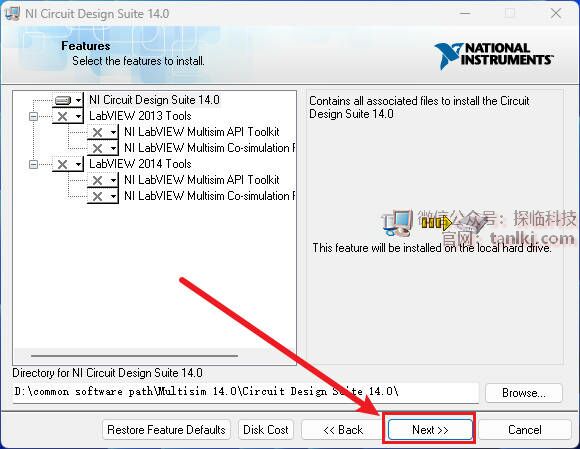This screenshot has width=580, height=449.
Task: Click the installation directory path field
Action: pos(246,392)
